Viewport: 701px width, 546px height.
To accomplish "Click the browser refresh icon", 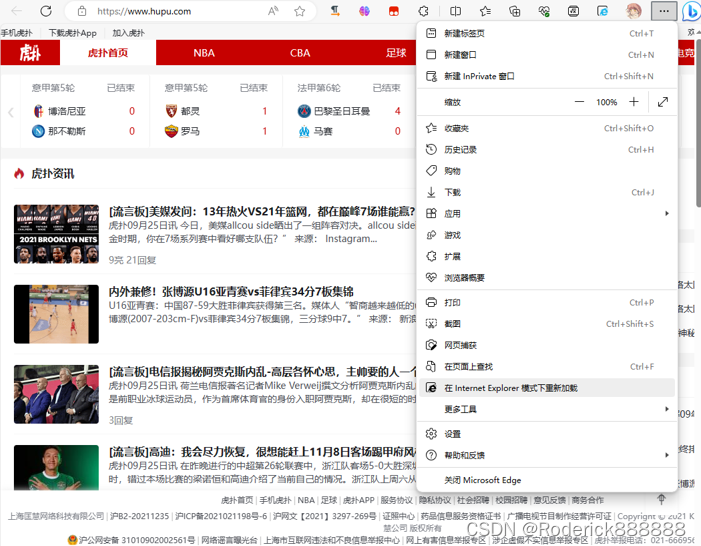I will tap(46, 11).
